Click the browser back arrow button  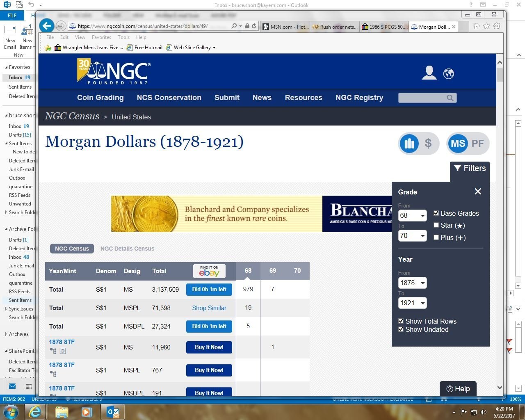pos(47,26)
